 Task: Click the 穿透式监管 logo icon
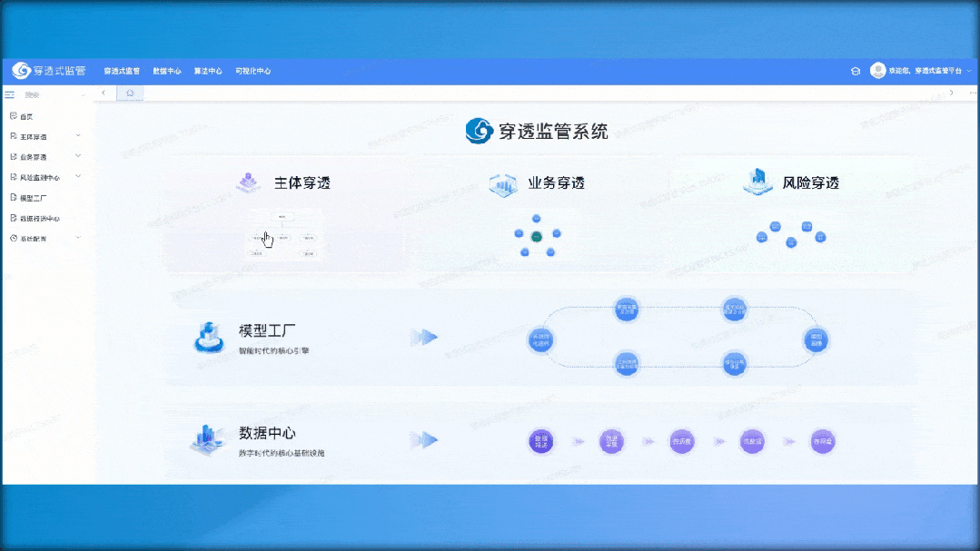21,71
